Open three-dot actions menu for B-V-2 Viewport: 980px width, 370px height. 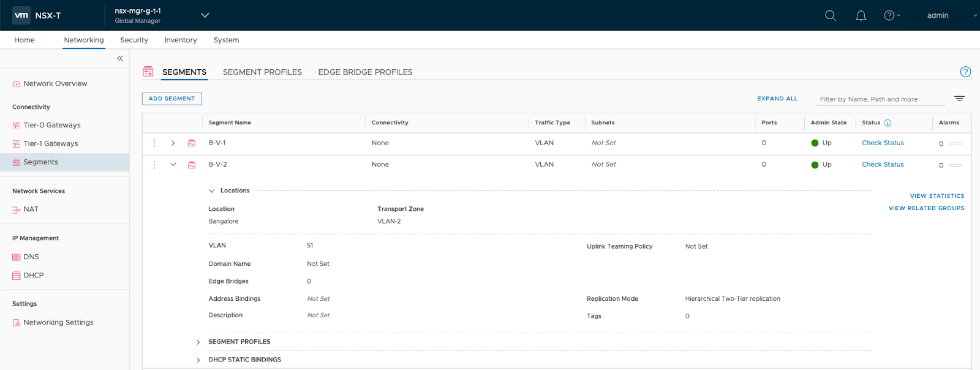point(154,165)
